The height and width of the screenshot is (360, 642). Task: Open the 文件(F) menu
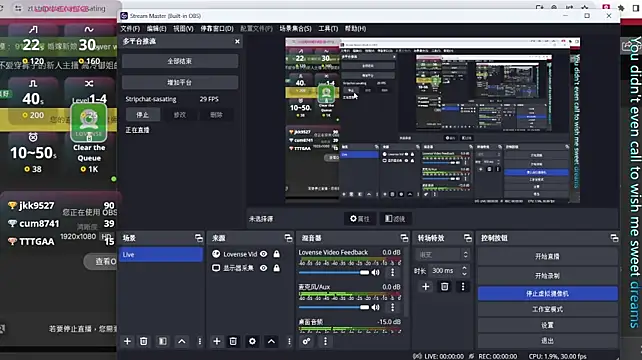[x=130, y=29]
